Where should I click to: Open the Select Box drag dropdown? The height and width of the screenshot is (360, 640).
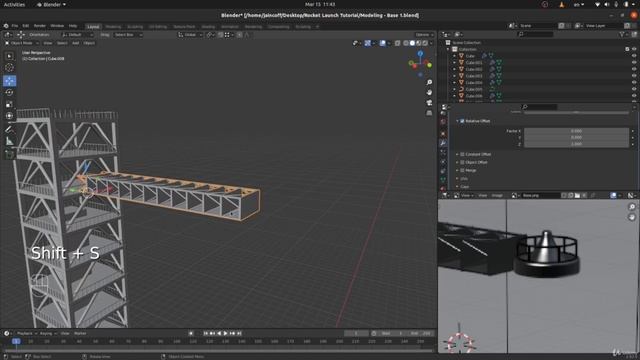pos(128,35)
